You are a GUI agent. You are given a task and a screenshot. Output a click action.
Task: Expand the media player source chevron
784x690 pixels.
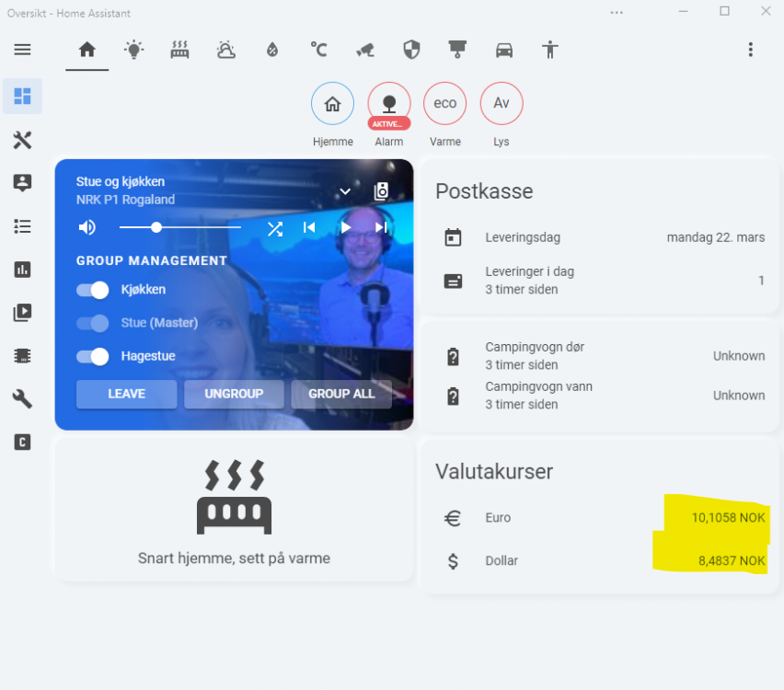click(345, 191)
